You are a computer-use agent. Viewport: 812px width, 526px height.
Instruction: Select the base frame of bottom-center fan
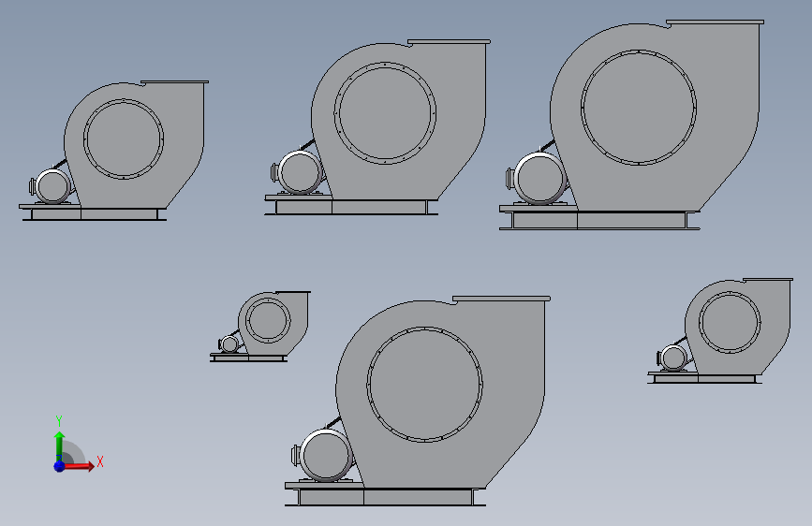click(x=385, y=494)
